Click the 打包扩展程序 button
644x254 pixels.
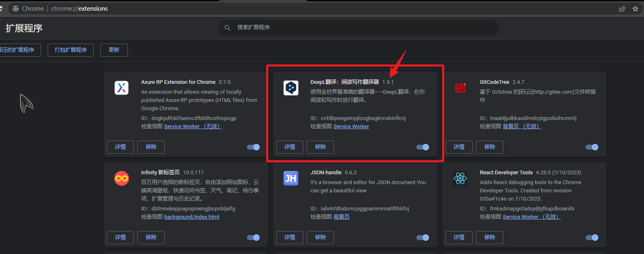click(x=71, y=50)
